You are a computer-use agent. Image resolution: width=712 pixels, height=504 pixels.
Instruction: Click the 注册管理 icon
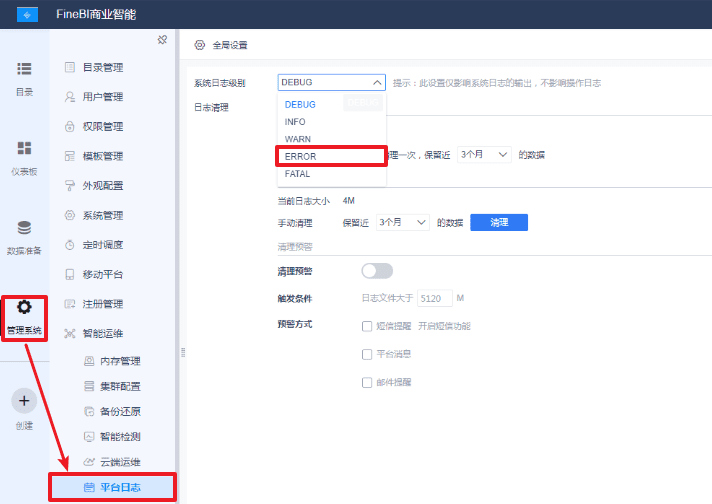[x=69, y=304]
